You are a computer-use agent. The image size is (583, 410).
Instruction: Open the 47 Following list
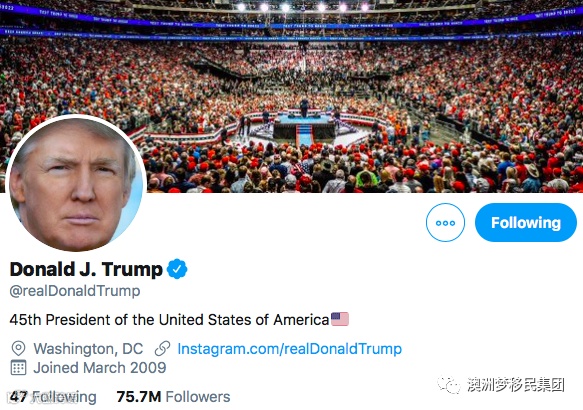pos(53,397)
